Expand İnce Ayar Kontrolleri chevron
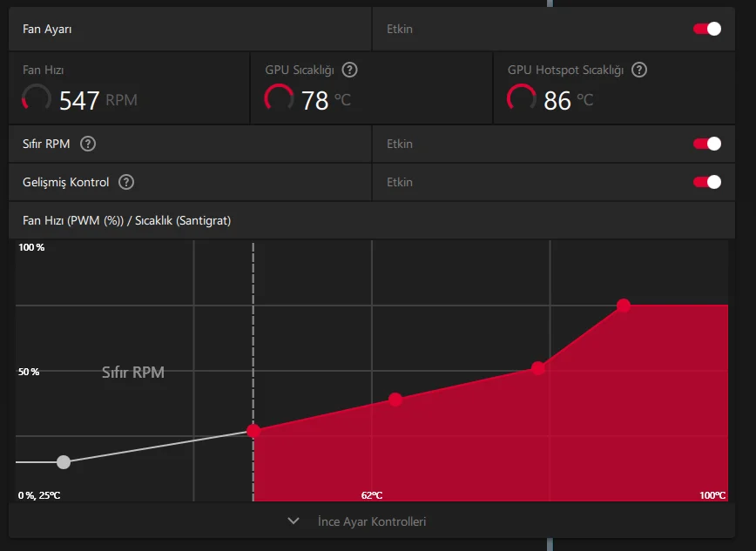Viewport: 756px width, 551px height. click(x=294, y=521)
